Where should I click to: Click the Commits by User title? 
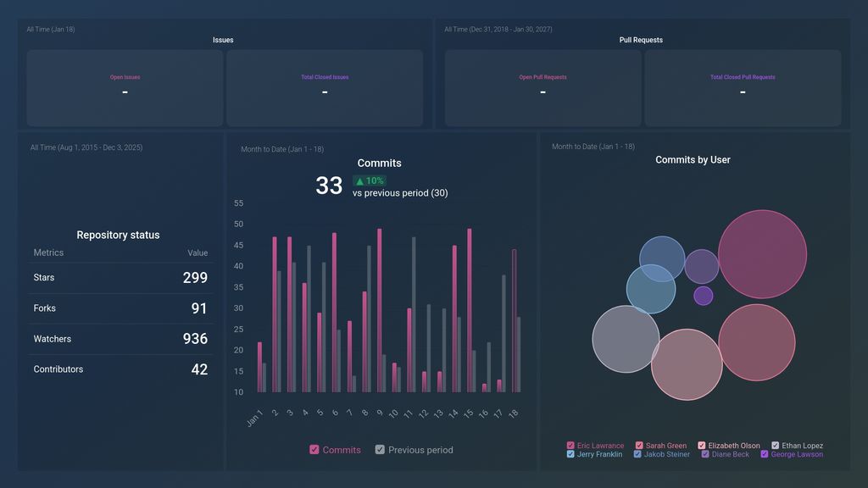point(693,160)
